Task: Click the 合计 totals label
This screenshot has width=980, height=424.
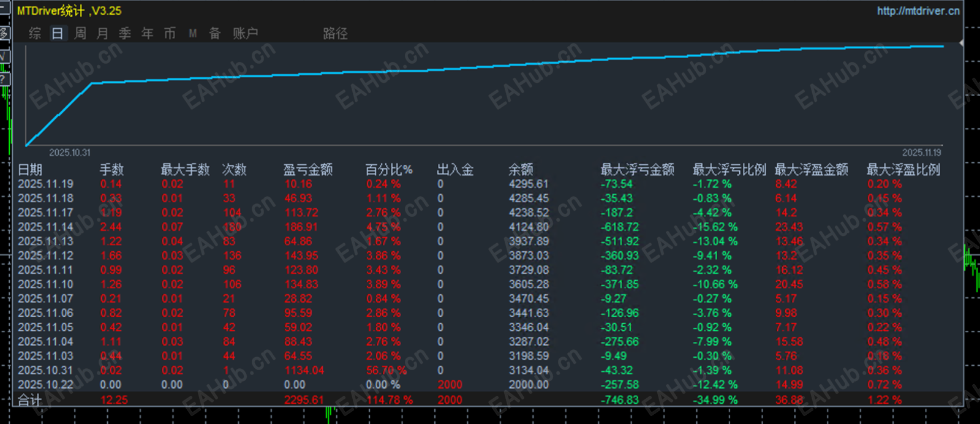Action: click(x=30, y=400)
